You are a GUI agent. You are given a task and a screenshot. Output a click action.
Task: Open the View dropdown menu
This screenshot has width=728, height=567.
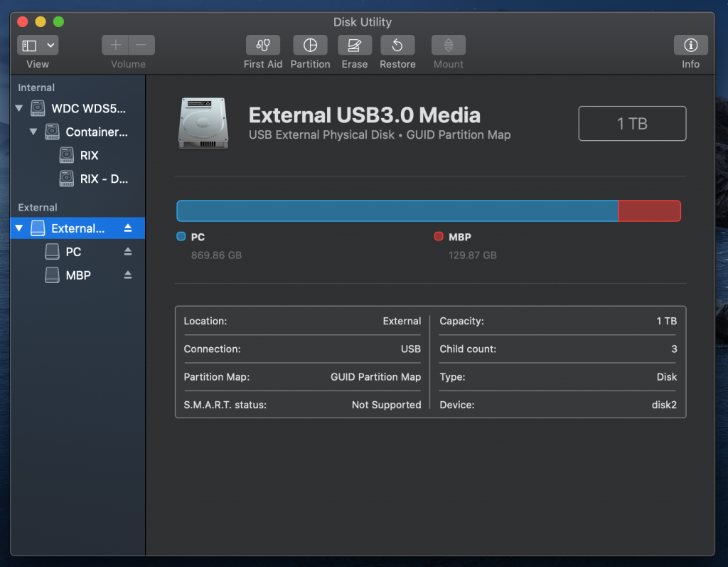click(x=38, y=46)
